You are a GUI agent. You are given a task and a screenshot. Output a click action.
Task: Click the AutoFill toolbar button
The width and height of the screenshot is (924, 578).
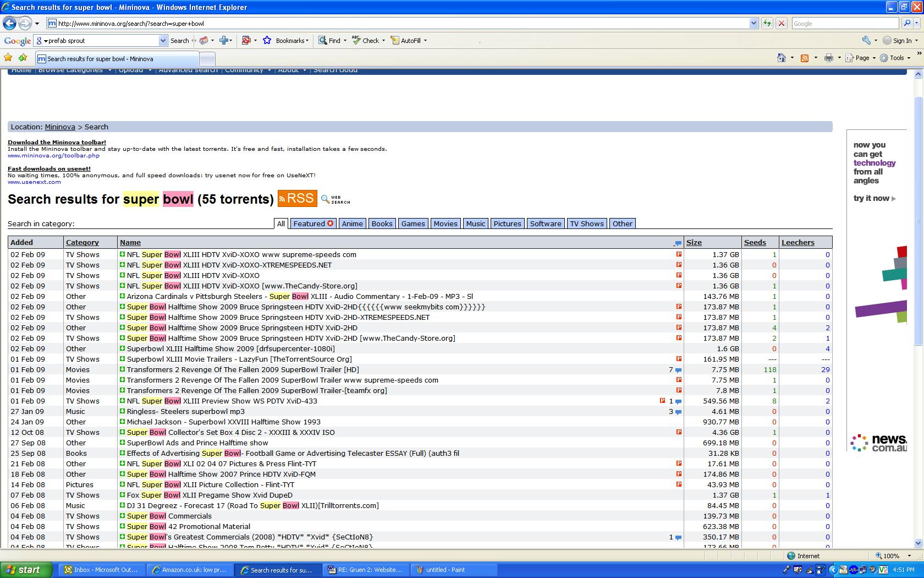pos(406,40)
